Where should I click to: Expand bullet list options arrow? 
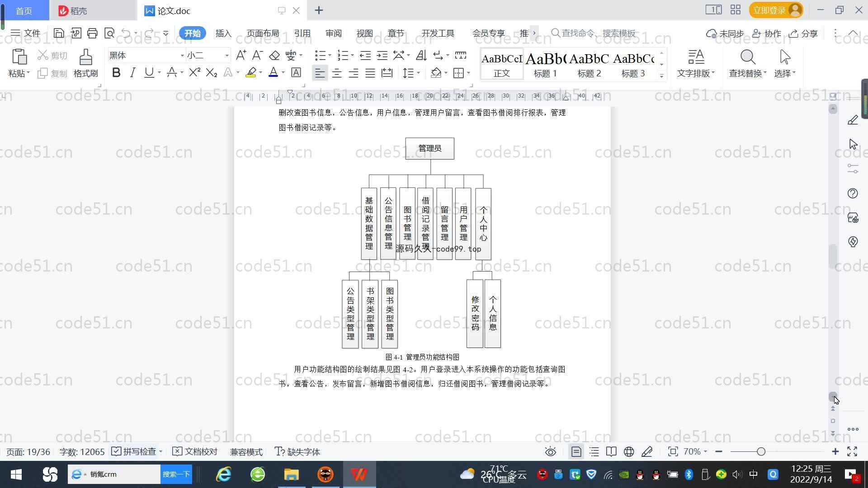click(x=330, y=56)
